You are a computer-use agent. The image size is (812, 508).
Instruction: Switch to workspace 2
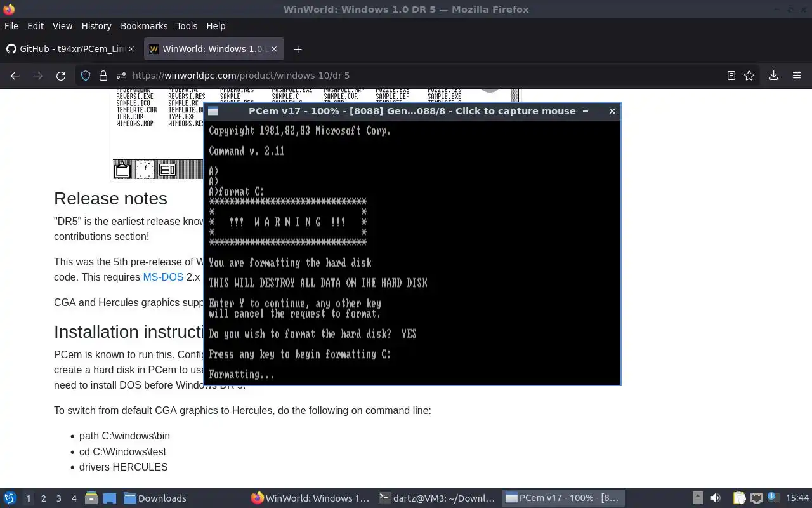point(43,498)
